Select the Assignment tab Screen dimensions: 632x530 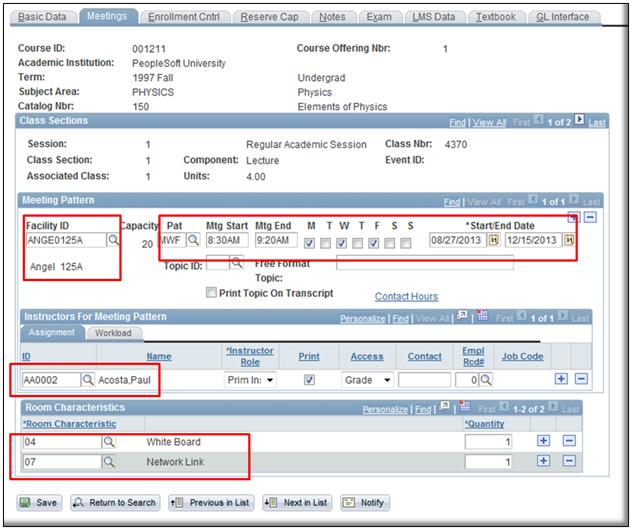click(52, 333)
